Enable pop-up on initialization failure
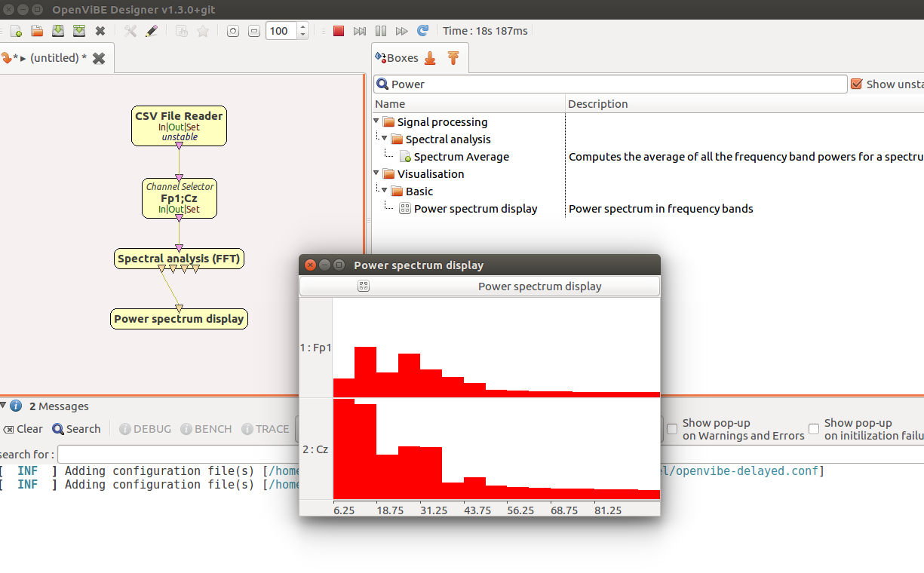The image size is (924, 573). 814,429
